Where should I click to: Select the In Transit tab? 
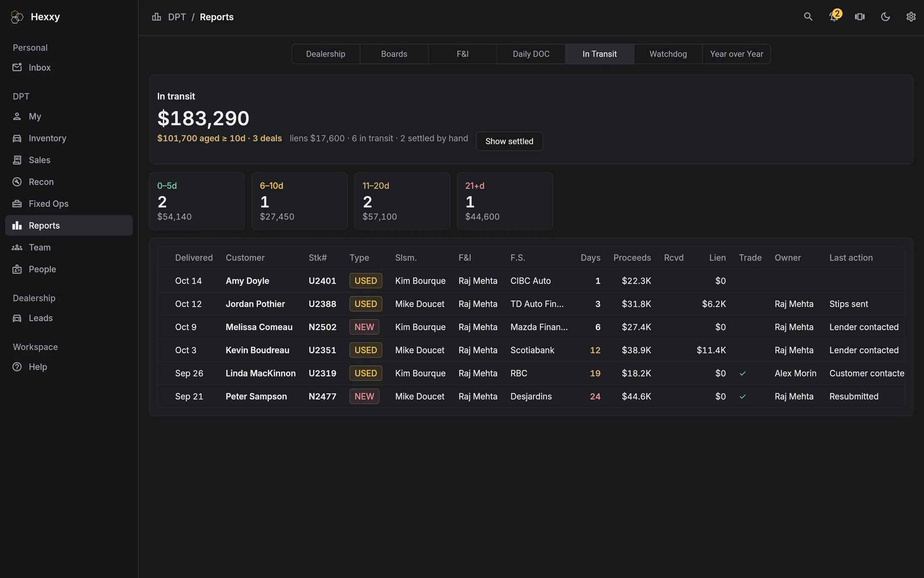(599, 54)
